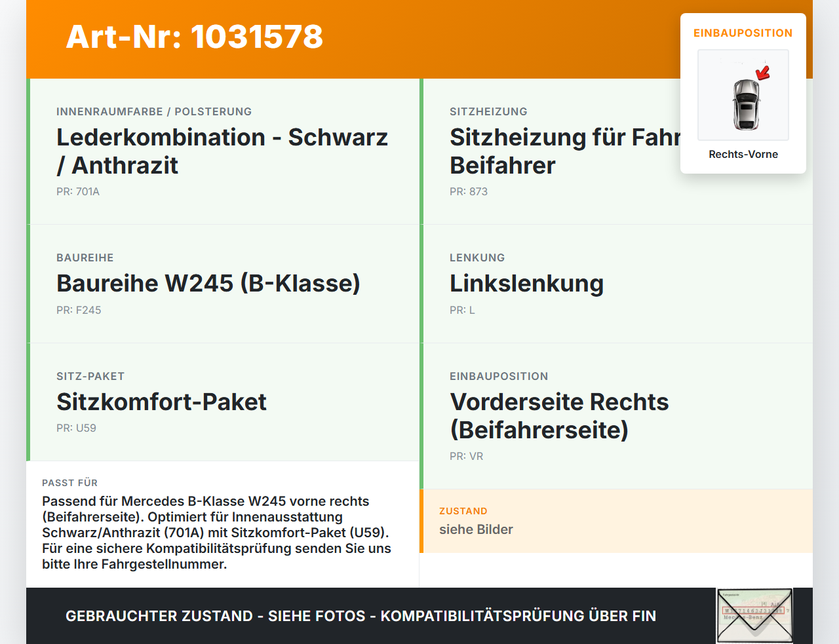Select Lederkombination - Schwarz / Anthrazit text
The height and width of the screenshot is (644, 839).
[222, 151]
